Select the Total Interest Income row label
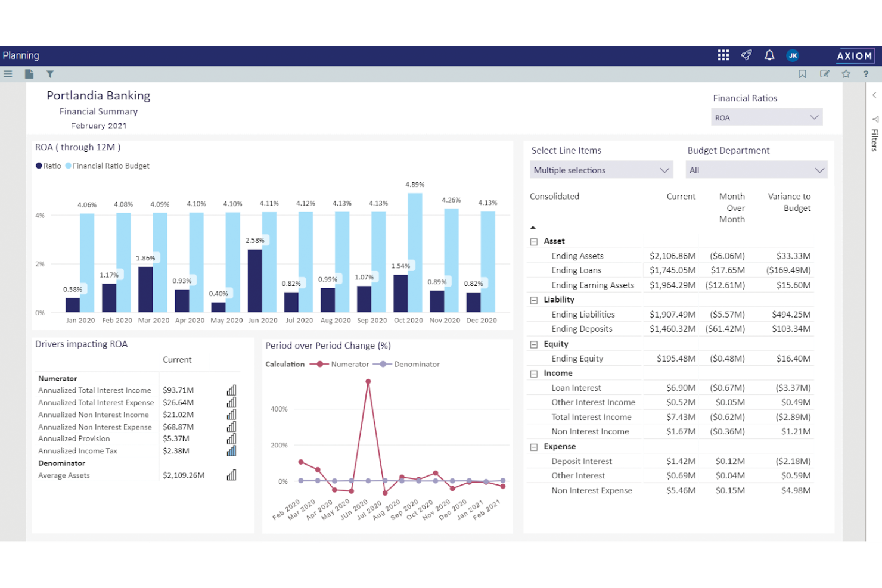 [591, 417]
